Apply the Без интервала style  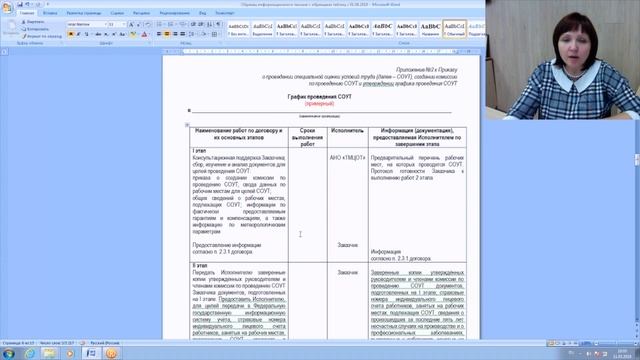coord(238,29)
